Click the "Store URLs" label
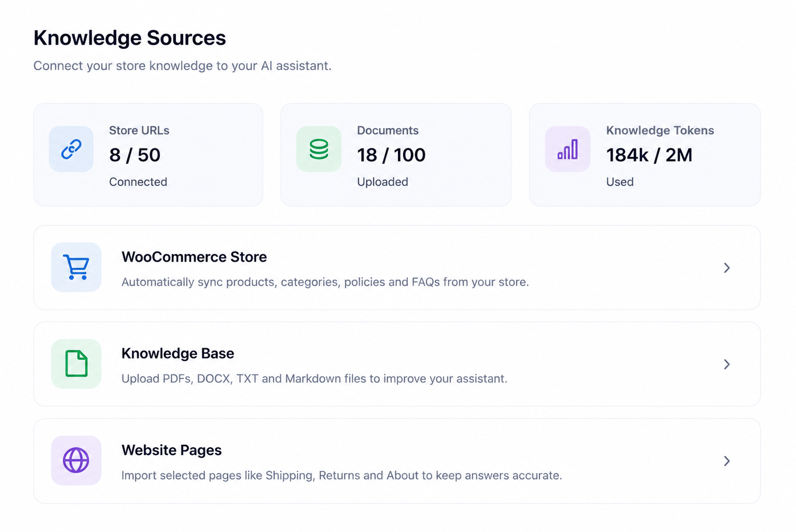This screenshot has height=532, width=796. click(x=139, y=130)
